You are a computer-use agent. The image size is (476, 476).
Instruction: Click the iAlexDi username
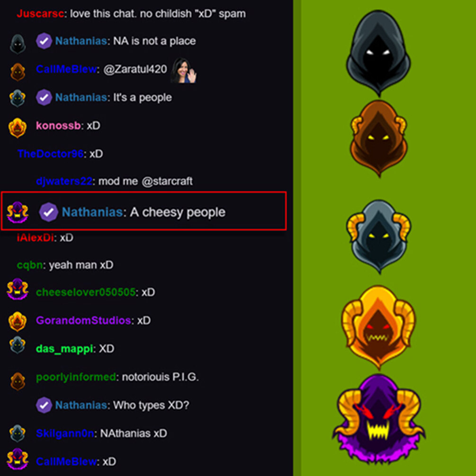click(35, 238)
